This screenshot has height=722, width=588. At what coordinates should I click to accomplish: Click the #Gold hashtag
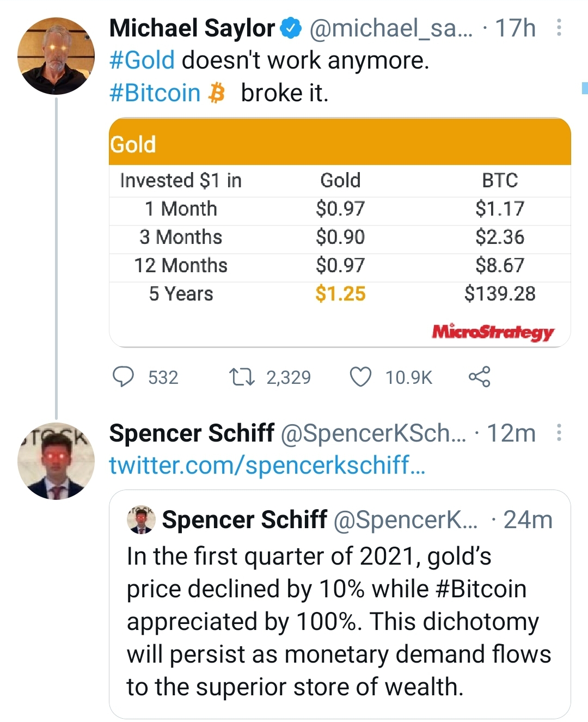[142, 60]
